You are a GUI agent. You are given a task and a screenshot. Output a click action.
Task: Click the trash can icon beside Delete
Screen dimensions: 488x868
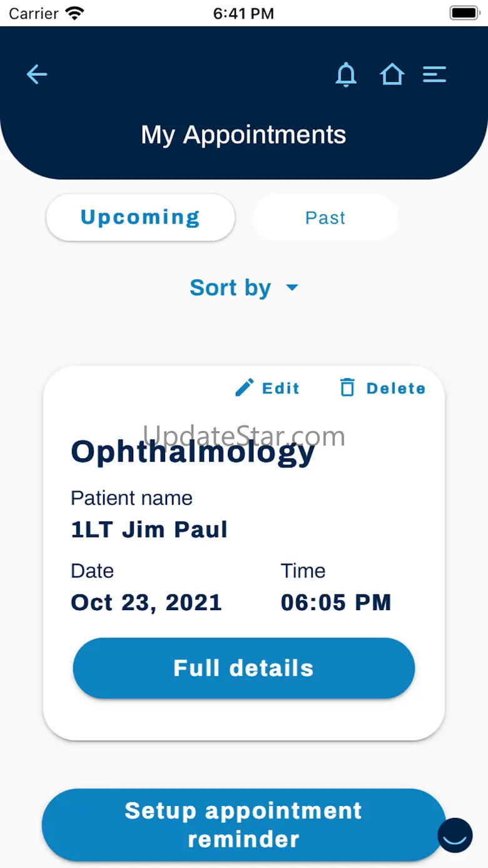tap(347, 388)
